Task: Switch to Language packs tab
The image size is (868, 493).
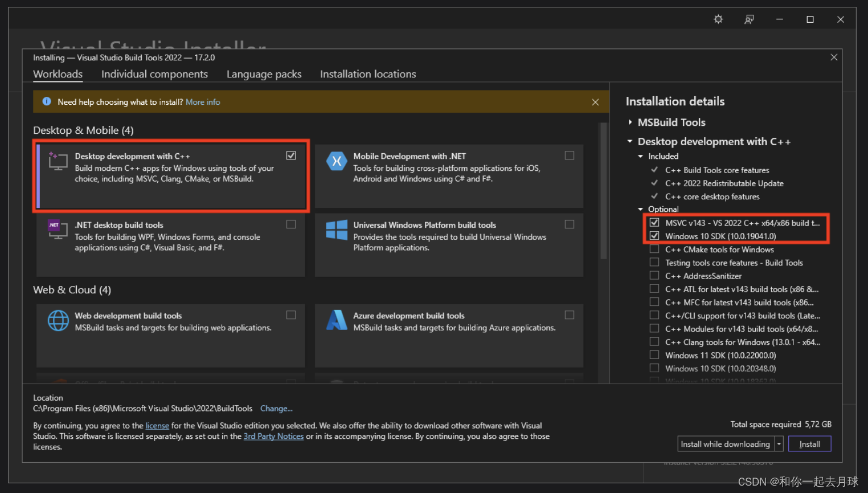Action: click(x=264, y=74)
